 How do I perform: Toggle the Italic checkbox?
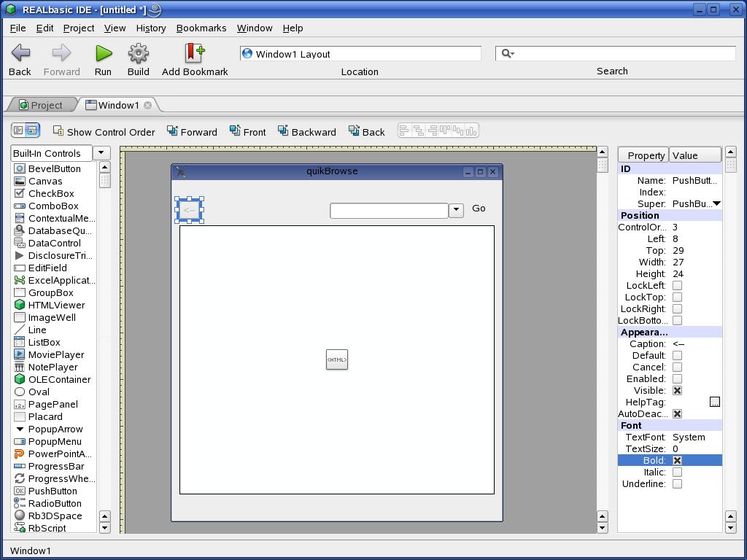click(x=677, y=472)
